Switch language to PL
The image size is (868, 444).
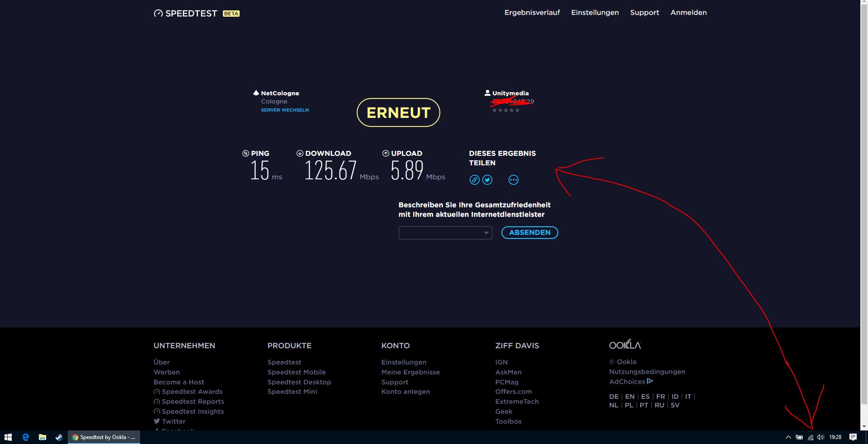coord(629,405)
